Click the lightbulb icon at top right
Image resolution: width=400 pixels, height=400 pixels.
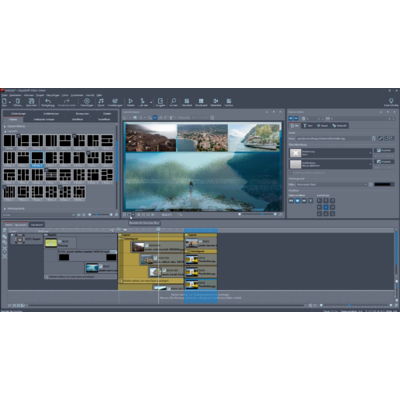click(391, 102)
